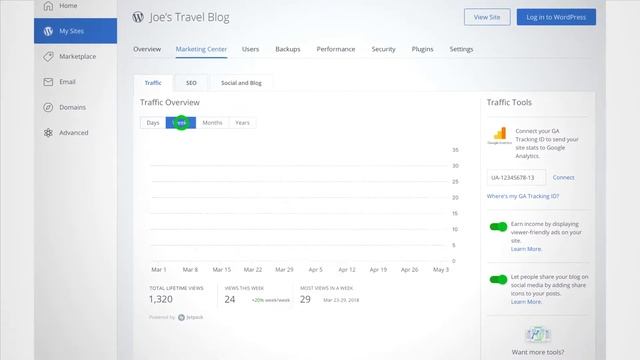Open the Plugins tab
640x360 pixels.
tap(422, 49)
